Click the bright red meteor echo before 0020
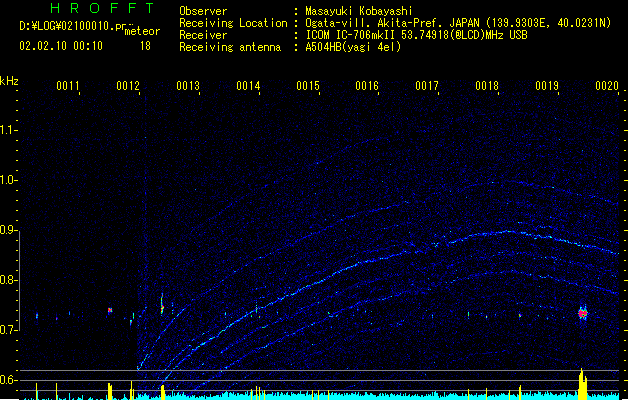 pos(583,313)
